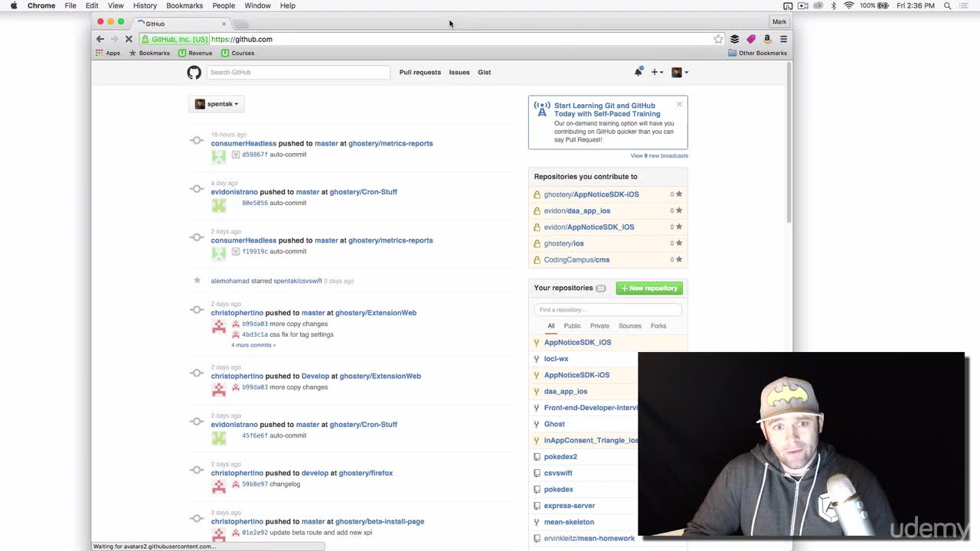Open GitHub Octocat logo home link

pyautogui.click(x=194, y=72)
